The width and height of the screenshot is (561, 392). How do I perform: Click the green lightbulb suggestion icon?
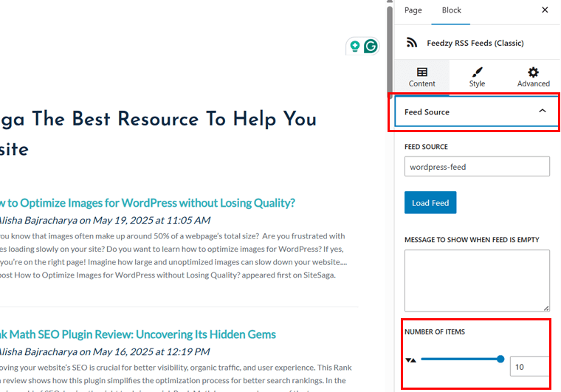pyautogui.click(x=354, y=46)
